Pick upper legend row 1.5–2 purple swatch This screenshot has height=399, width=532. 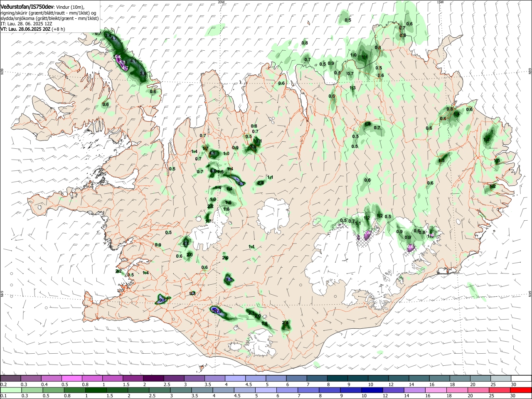tap(133, 379)
